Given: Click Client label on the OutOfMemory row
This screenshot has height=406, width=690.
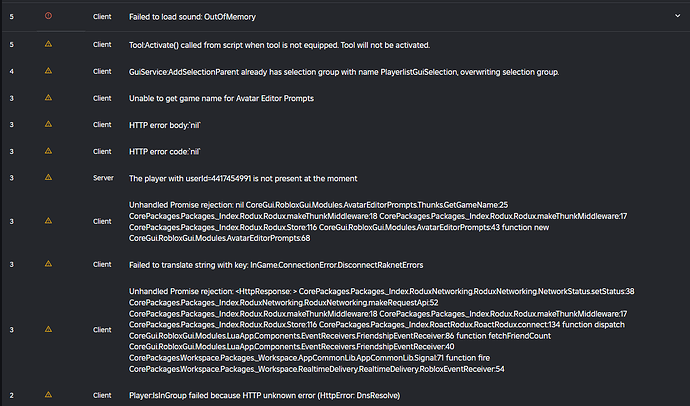Looking at the screenshot, I should point(102,17).
